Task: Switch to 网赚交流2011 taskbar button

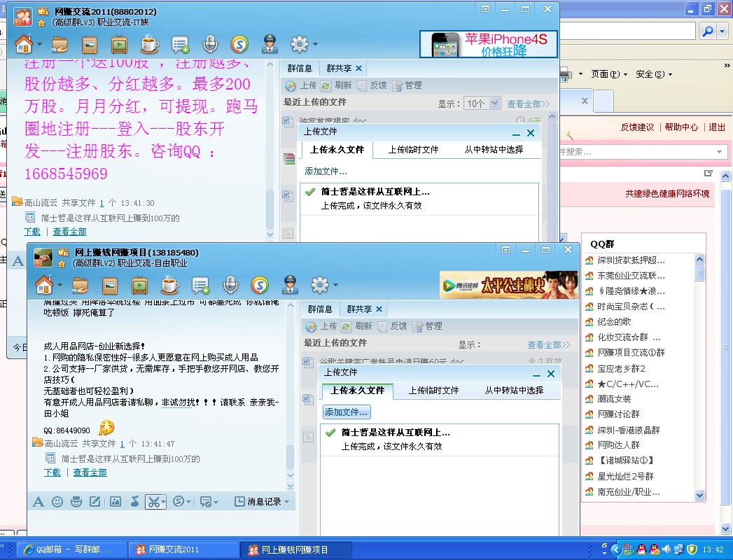Action: click(183, 549)
